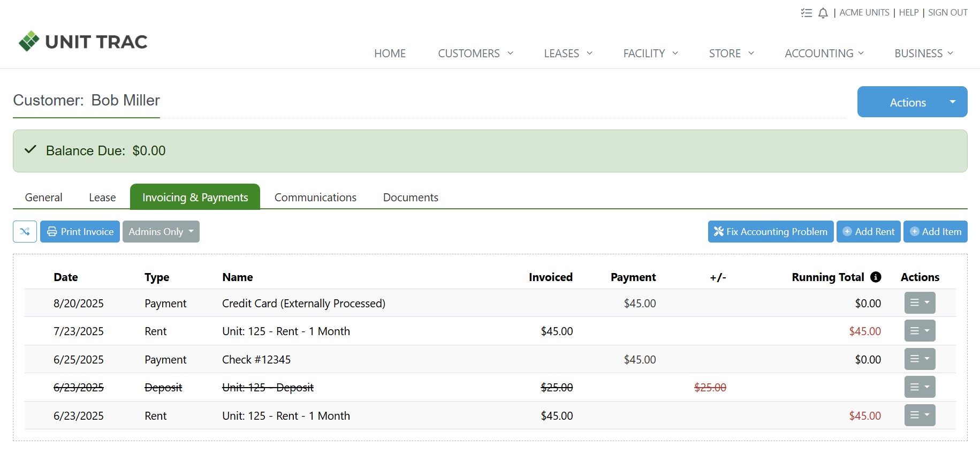The image size is (980, 454).
Task: Click the Sign Out link
Action: (947, 13)
